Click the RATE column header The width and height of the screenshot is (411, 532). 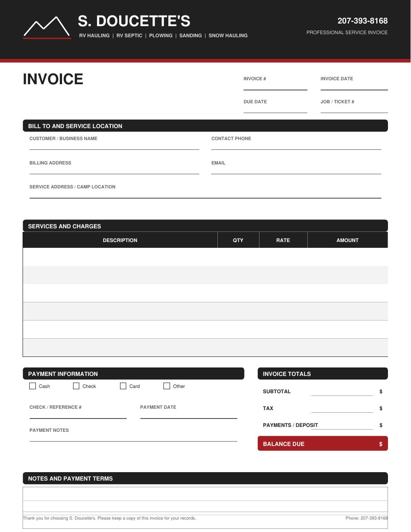click(x=283, y=240)
